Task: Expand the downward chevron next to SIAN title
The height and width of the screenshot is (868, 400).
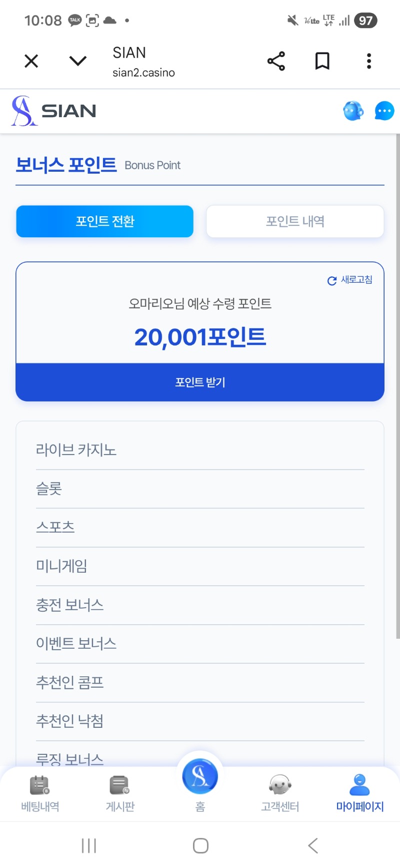Action: (x=78, y=61)
